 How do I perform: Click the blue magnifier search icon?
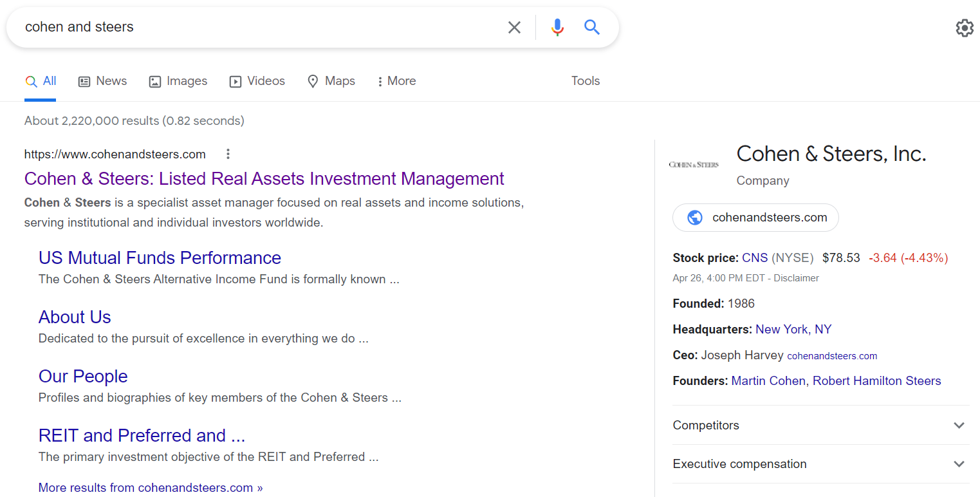click(x=592, y=27)
